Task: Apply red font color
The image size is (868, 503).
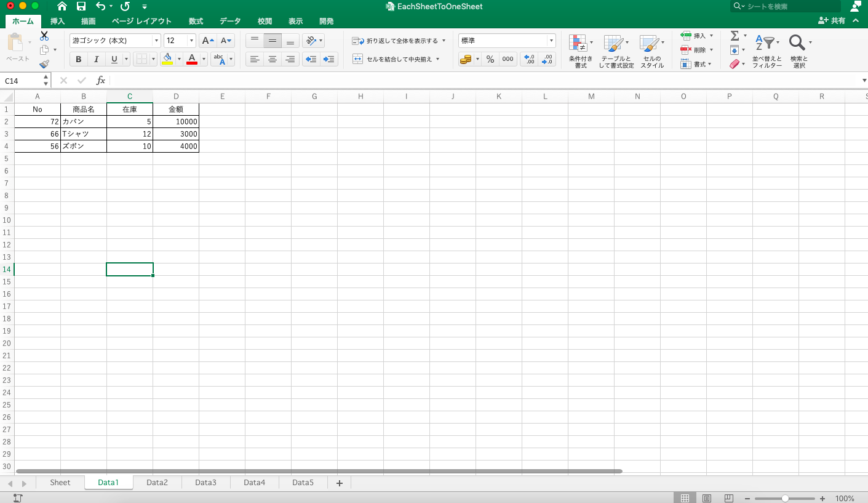Action: tap(192, 59)
